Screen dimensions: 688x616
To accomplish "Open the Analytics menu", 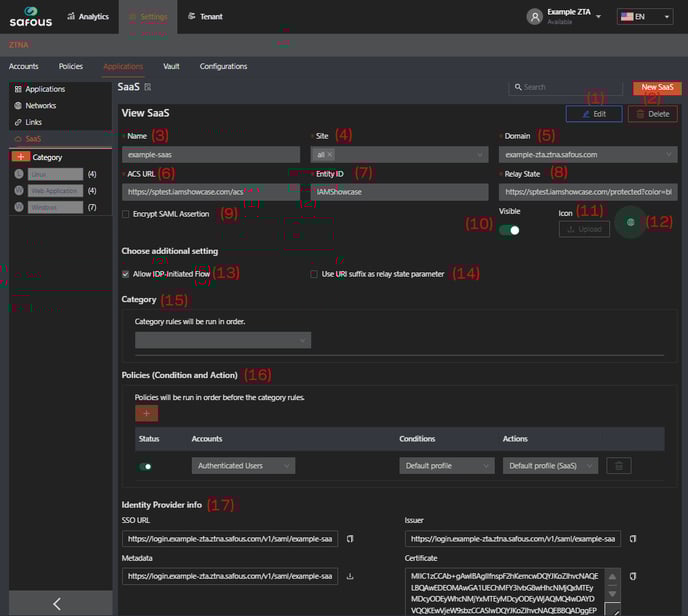I will click(87, 17).
